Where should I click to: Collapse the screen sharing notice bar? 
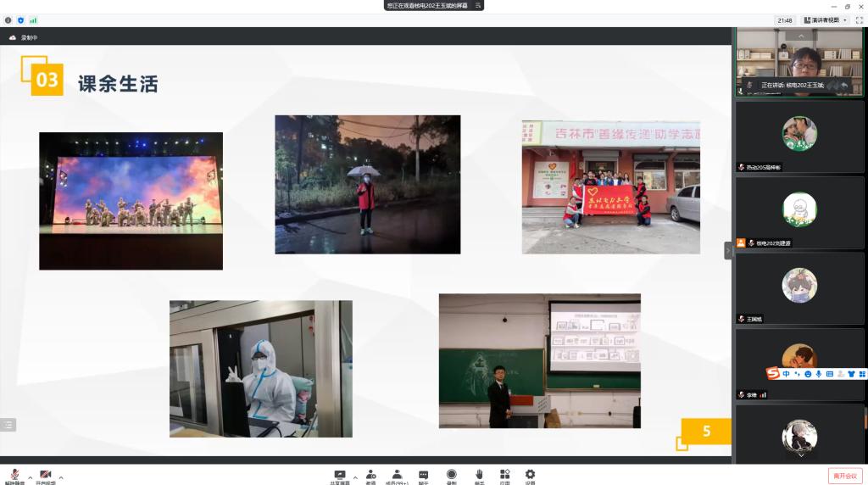click(478, 6)
